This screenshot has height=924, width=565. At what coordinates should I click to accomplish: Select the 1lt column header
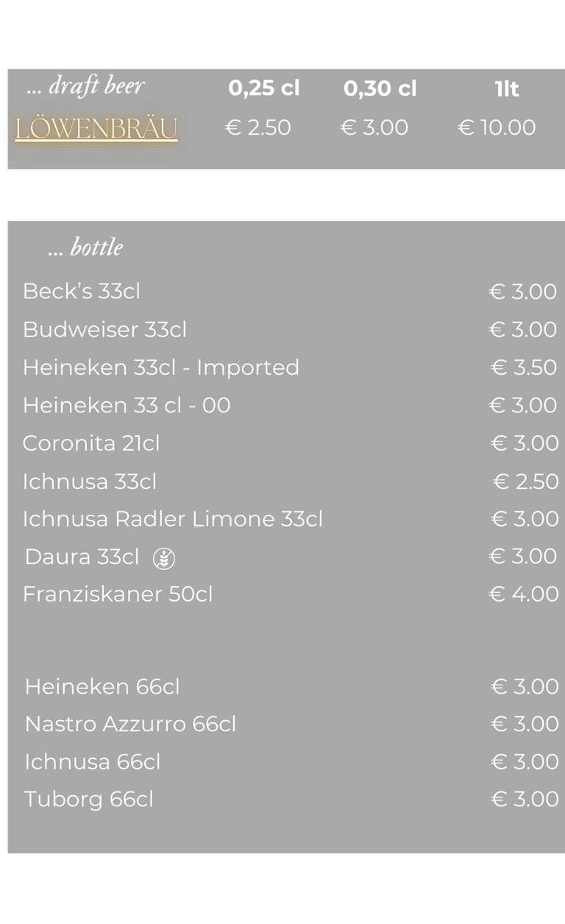[x=506, y=89]
